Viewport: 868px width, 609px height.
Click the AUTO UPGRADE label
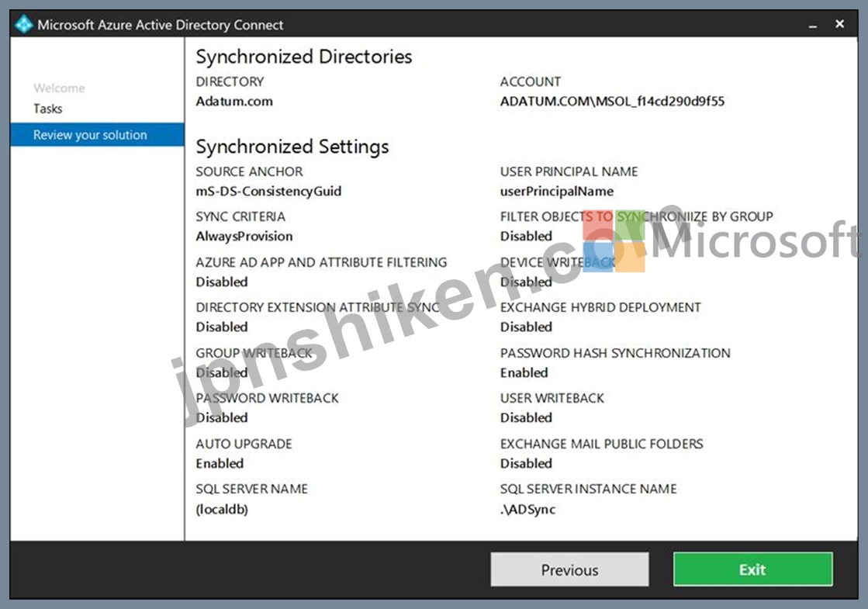pyautogui.click(x=244, y=444)
